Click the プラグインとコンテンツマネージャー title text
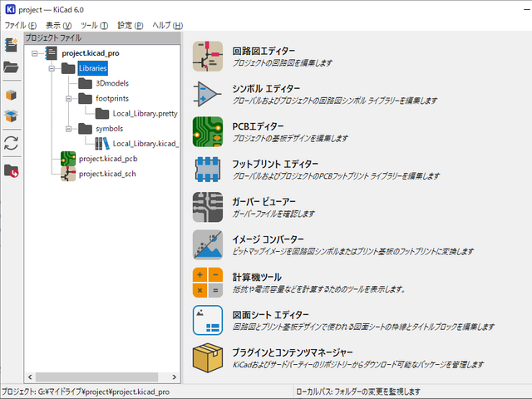 point(293,352)
